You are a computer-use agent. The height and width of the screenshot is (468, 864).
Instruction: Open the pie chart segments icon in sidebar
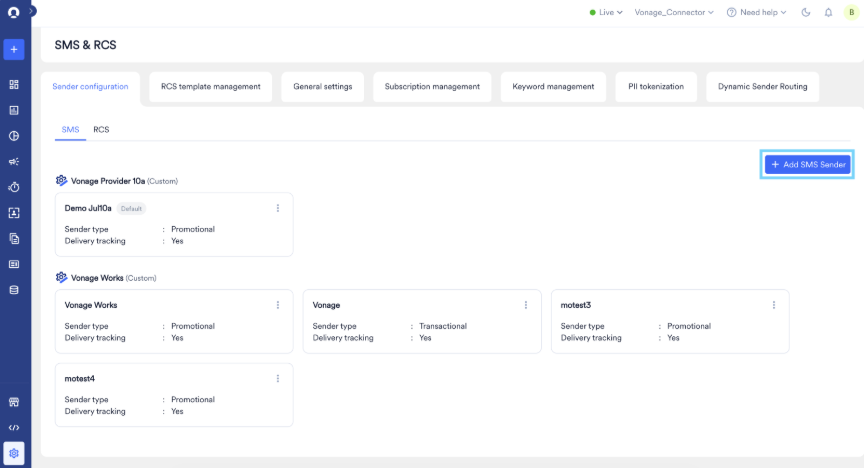click(x=14, y=136)
